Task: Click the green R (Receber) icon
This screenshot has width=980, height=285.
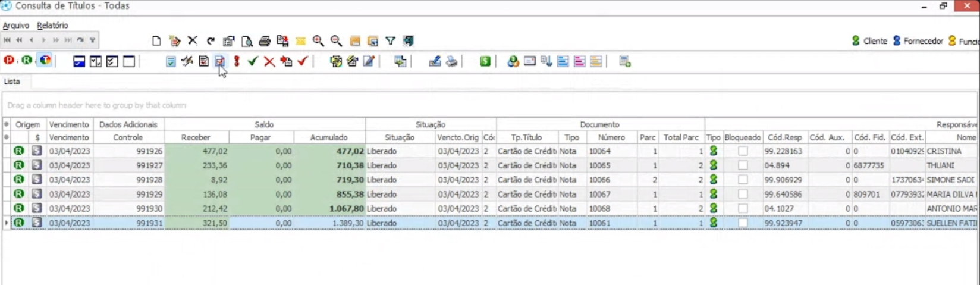Action: click(27, 61)
